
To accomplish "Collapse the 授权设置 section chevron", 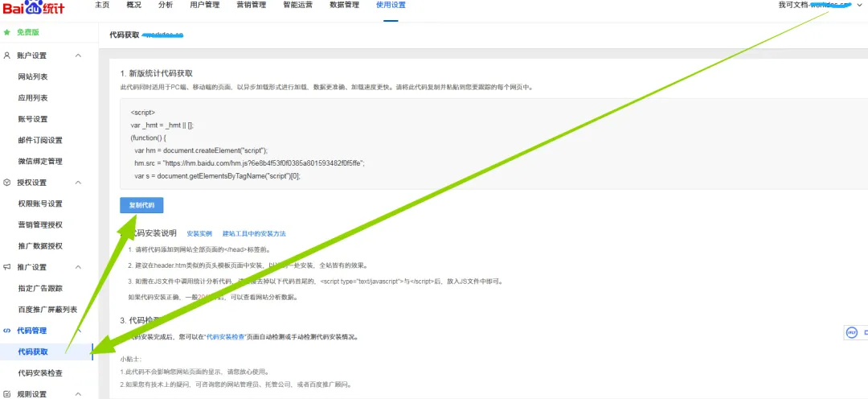I will pos(78,183).
